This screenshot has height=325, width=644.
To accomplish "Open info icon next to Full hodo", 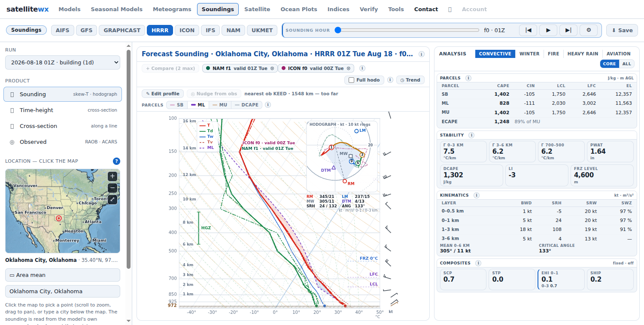I will pos(390,80).
